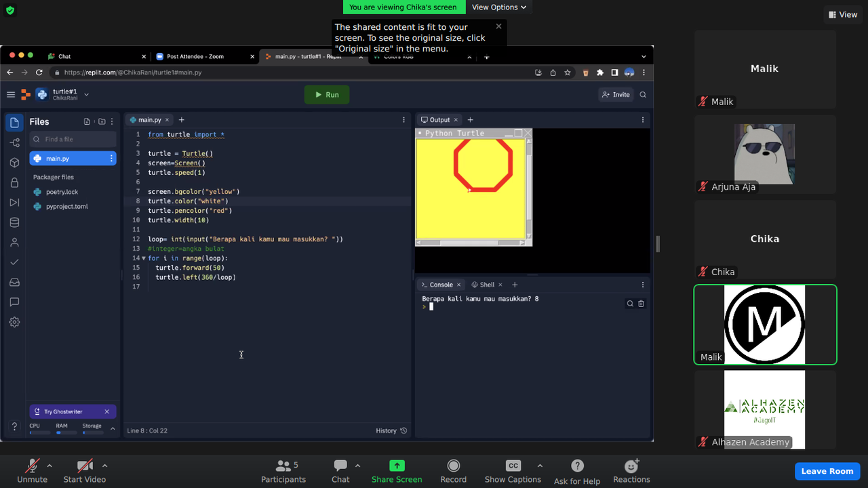Open the Secrets panel with the lock icon
Screen dimensions: 868x488
(x=14, y=182)
